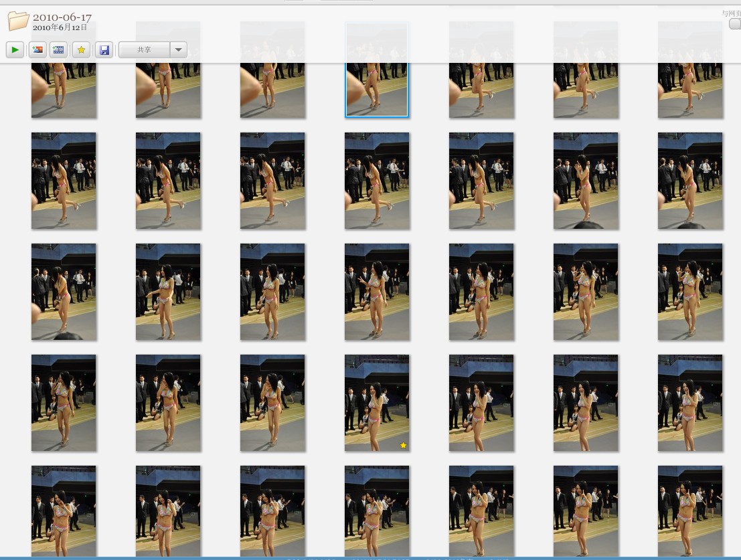Open the thumbnail marked with a yellow star
Screen dimensions: 741x560
click(377, 403)
